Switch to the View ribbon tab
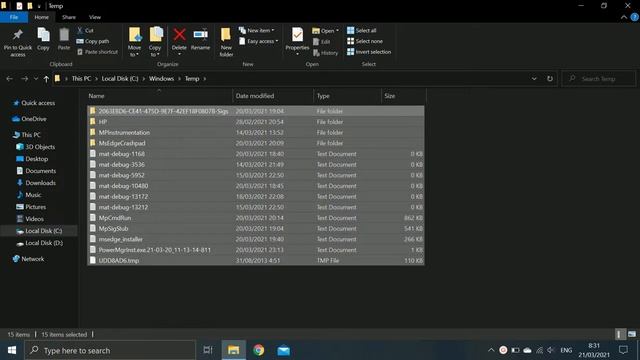 pos(95,17)
